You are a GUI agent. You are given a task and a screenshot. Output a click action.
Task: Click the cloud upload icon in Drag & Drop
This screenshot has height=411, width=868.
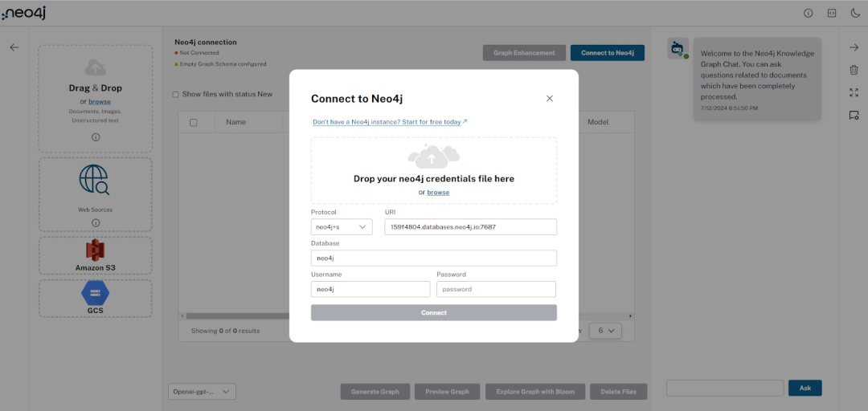(x=95, y=67)
